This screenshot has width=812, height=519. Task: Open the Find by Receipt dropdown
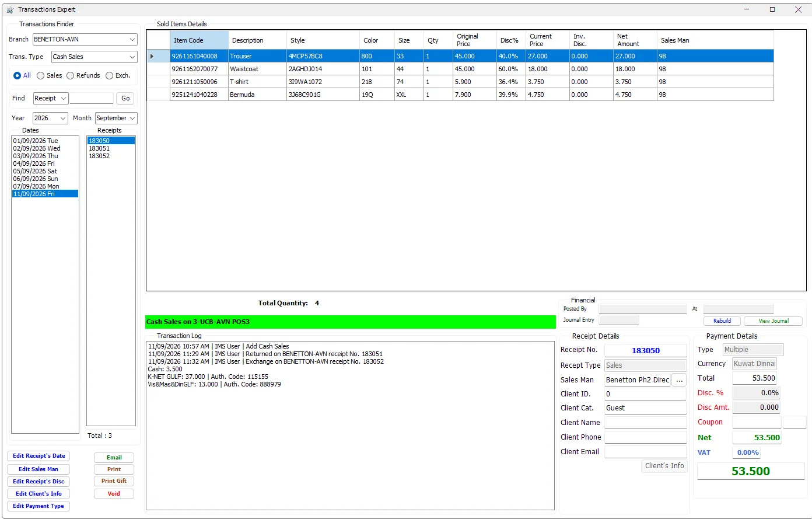click(x=64, y=98)
